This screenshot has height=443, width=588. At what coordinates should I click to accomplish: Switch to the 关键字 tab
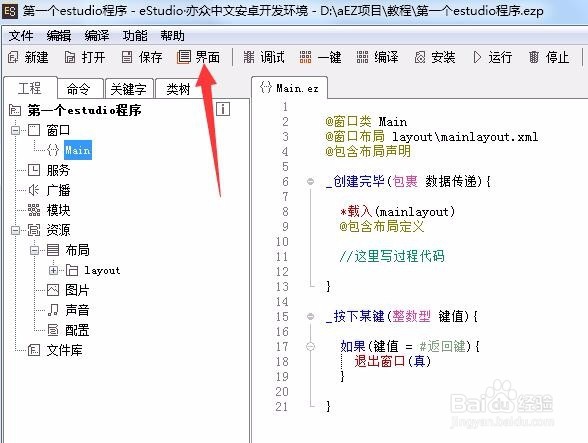[x=129, y=89]
